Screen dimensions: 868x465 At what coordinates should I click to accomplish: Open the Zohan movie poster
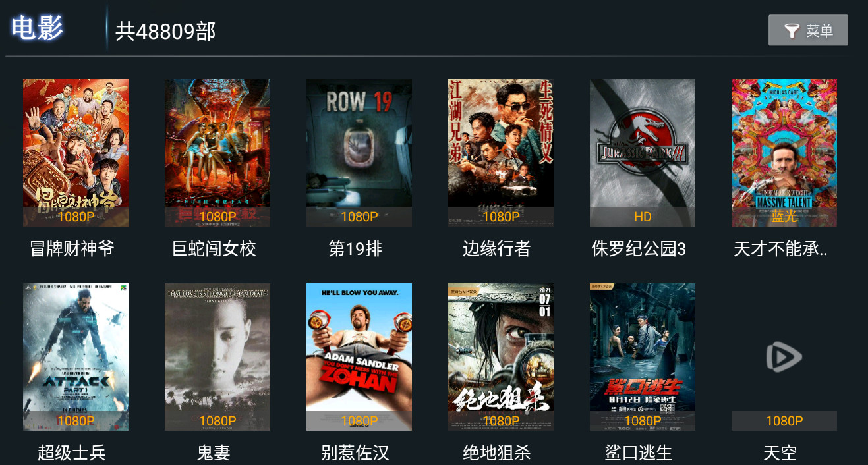359,357
